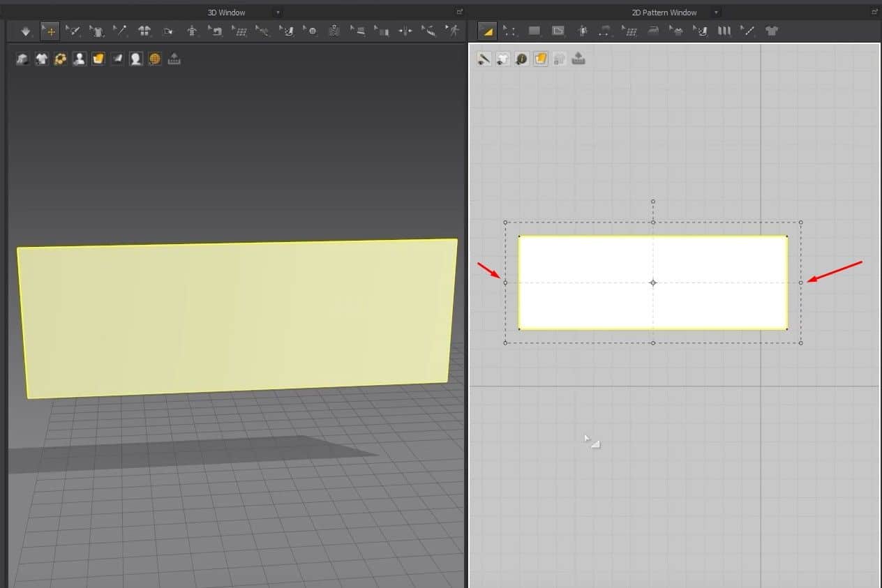Toggle the globe texture surface icon

tap(155, 59)
